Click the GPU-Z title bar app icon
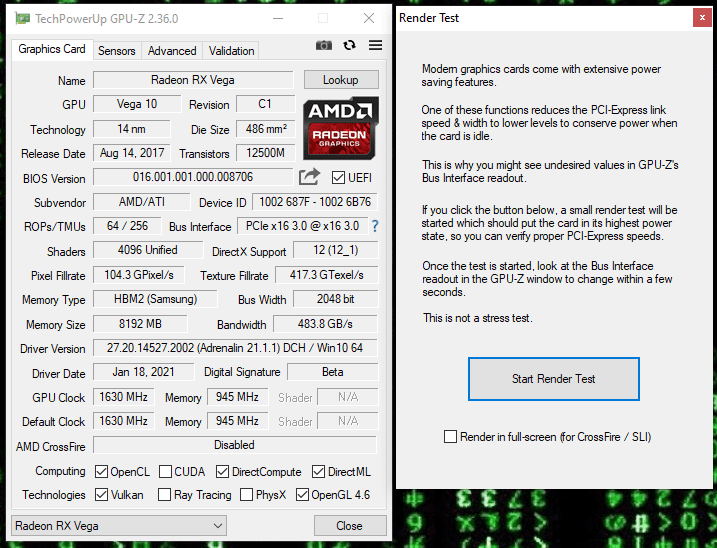Image resolution: width=717 pixels, height=548 pixels. pyautogui.click(x=22, y=18)
